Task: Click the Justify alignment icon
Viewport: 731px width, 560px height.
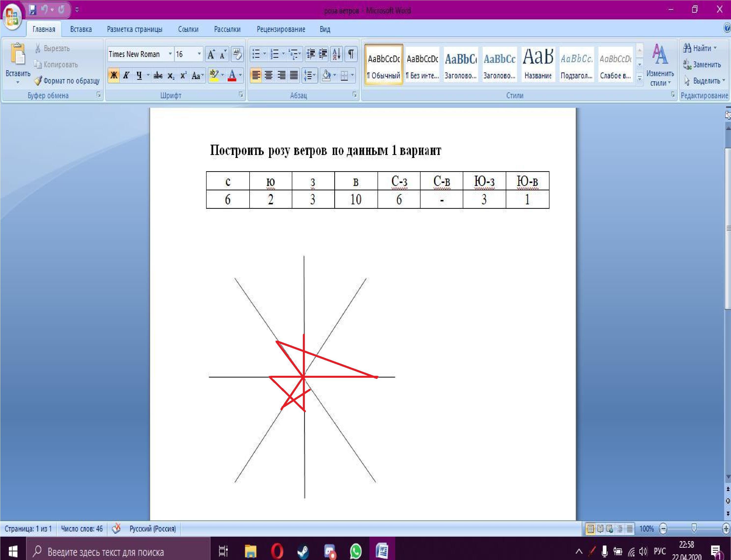Action: click(294, 75)
